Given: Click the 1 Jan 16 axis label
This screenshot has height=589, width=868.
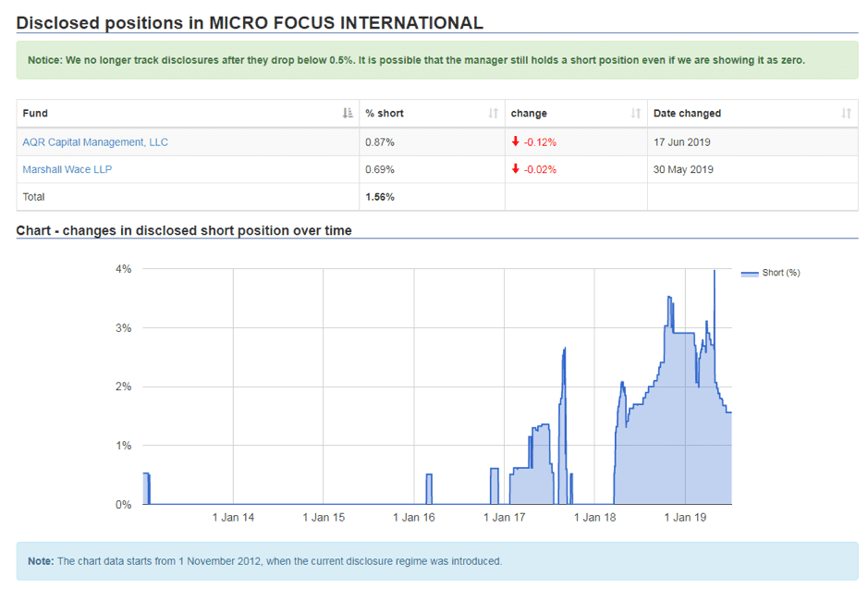Looking at the screenshot, I should coord(413,518).
